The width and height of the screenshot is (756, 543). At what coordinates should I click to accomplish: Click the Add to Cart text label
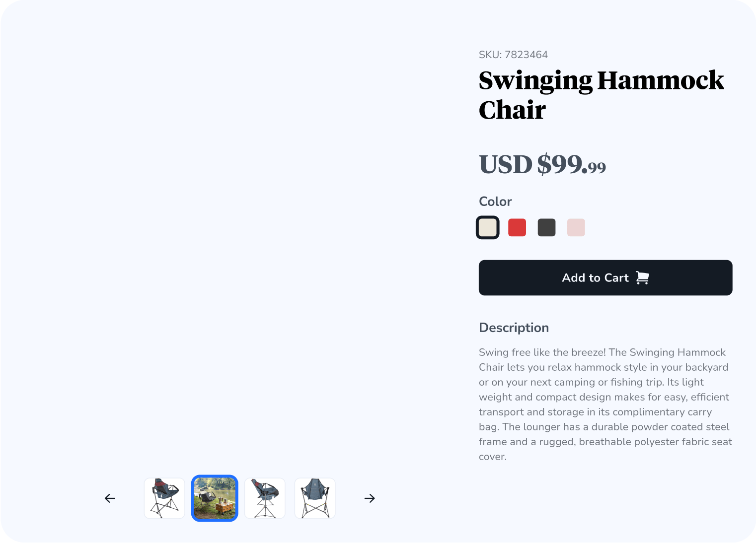click(595, 278)
